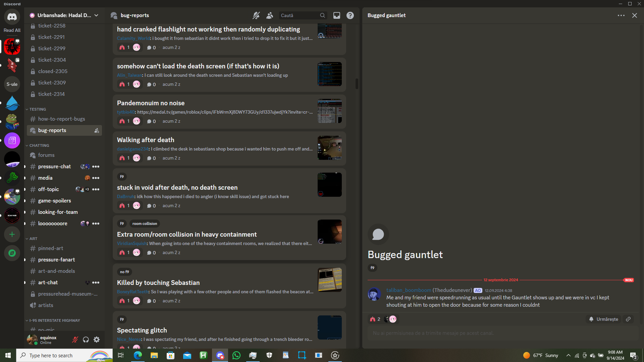Collapse the CHATTING channel category
Image resolution: width=644 pixels, height=362 pixels.
click(39, 145)
